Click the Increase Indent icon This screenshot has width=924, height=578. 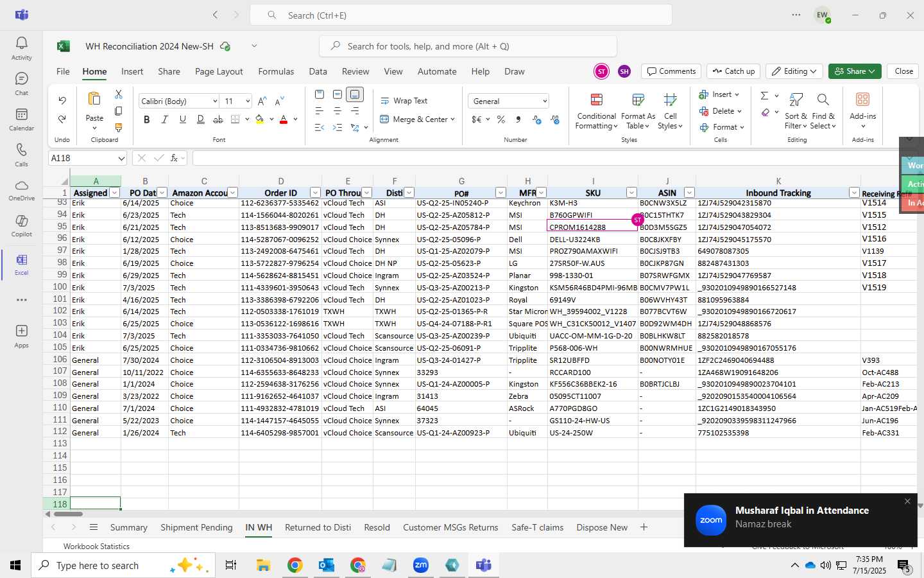(338, 128)
